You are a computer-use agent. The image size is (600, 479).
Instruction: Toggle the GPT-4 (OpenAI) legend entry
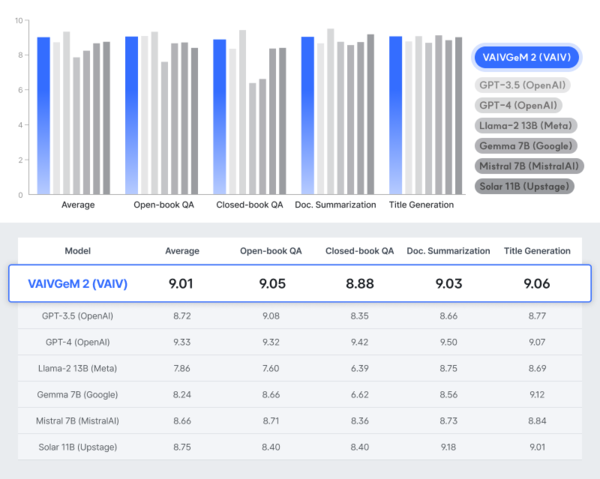(517, 105)
